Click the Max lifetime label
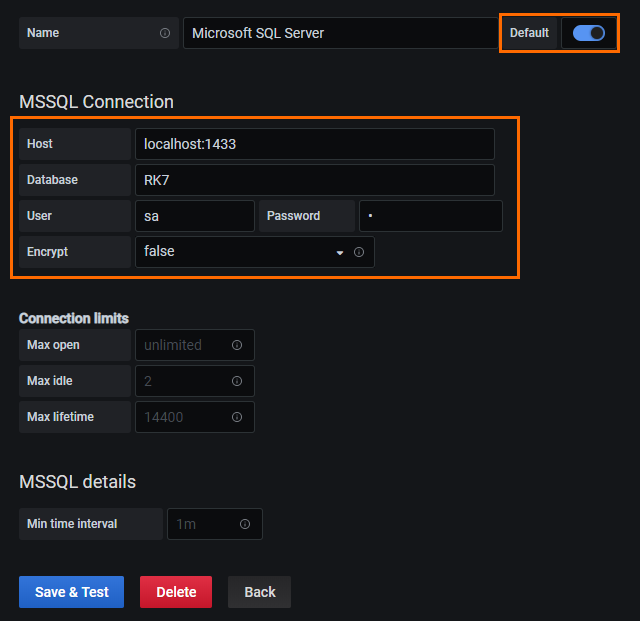The width and height of the screenshot is (640, 621). click(x=60, y=416)
